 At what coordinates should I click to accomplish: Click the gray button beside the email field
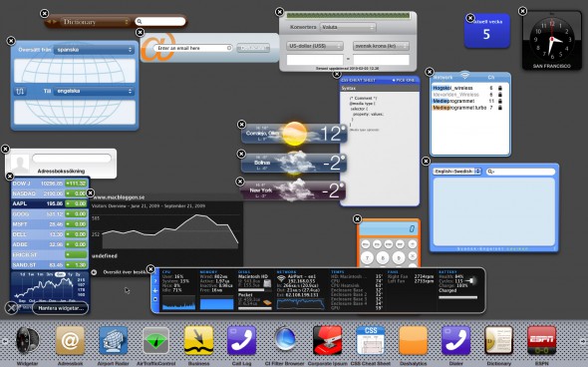(253, 48)
